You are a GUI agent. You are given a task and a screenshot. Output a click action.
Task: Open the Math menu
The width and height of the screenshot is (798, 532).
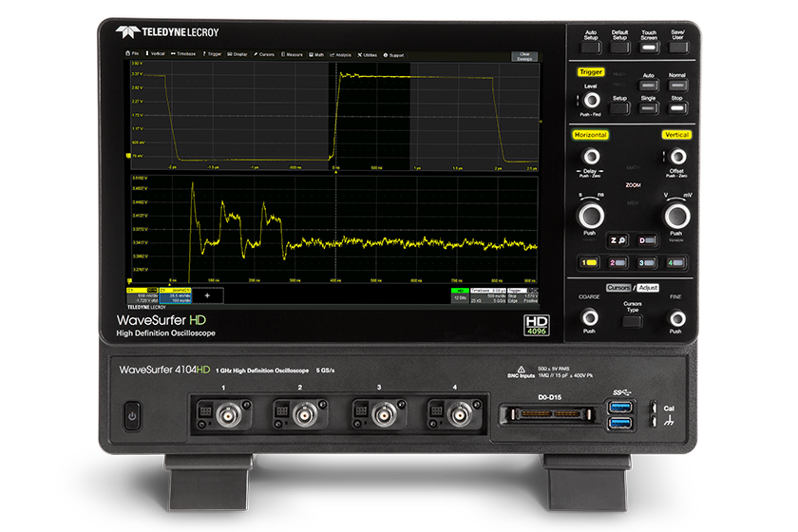tap(316, 54)
